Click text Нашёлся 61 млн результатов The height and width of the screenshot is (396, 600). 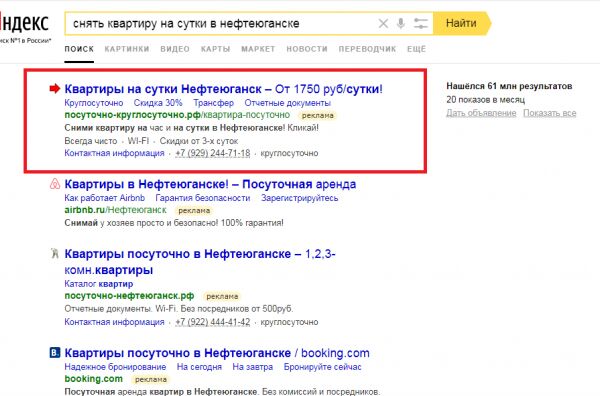click(x=509, y=86)
